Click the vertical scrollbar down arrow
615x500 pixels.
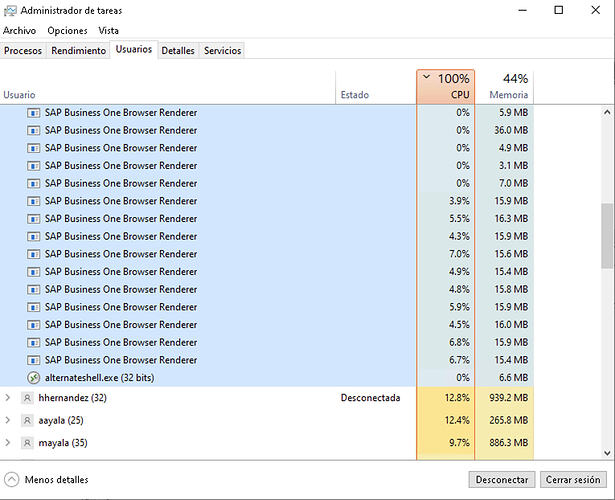pos(608,453)
